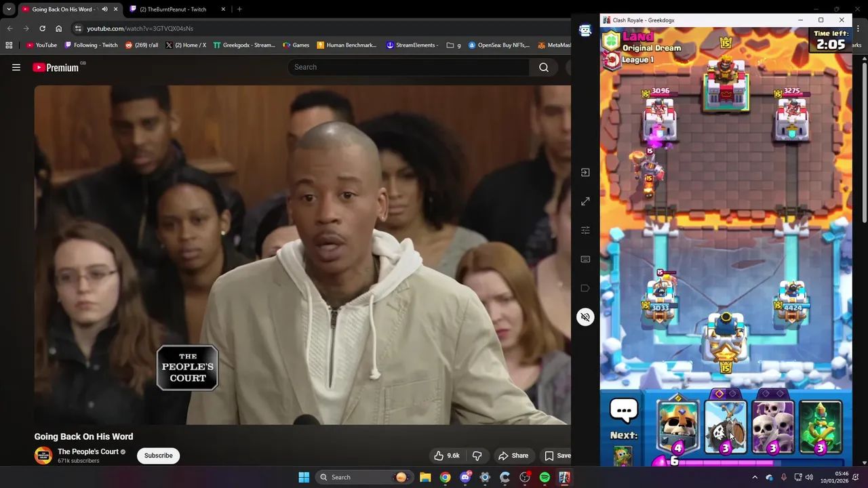Screen dimensions: 868x488
Task: Click the YouTube search magnifier button
Action: (x=543, y=67)
